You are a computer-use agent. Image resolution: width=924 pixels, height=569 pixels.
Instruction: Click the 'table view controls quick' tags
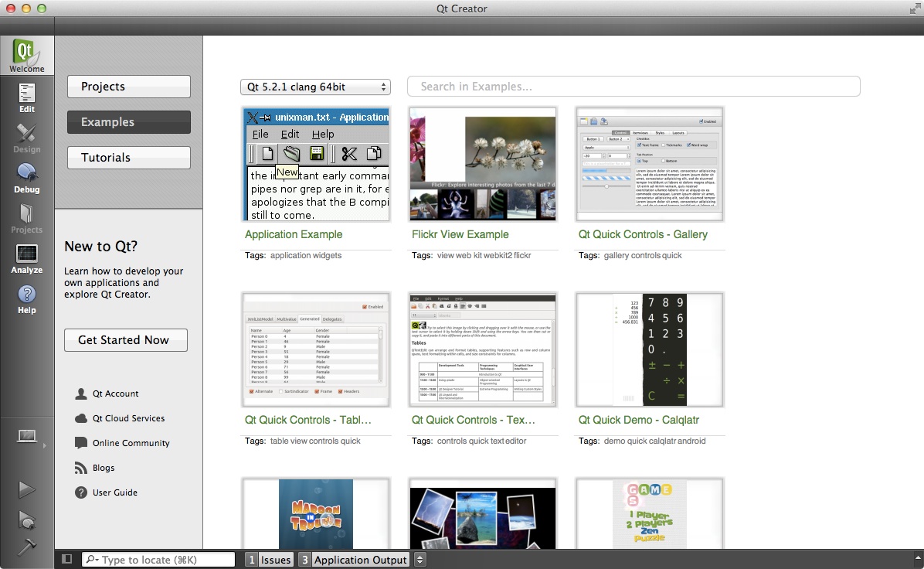pyautogui.click(x=315, y=441)
